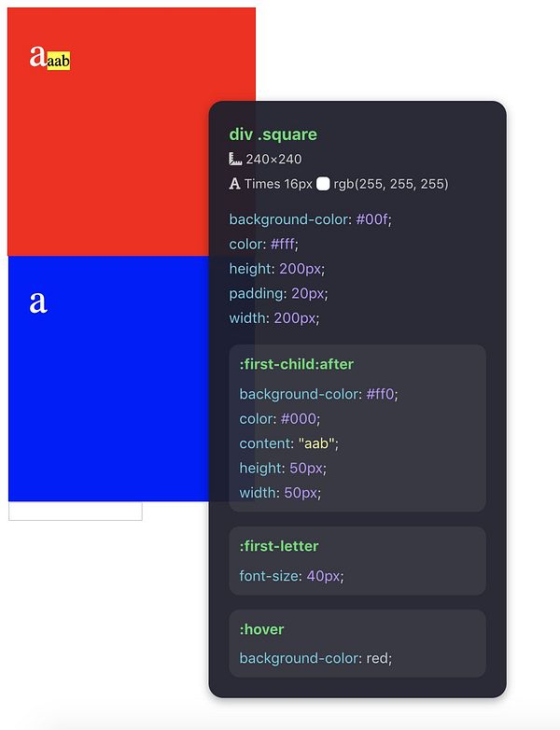The width and height of the screenshot is (560, 730).
Task: Click the 'content: "aab"' property value
Action: pyautogui.click(x=318, y=443)
